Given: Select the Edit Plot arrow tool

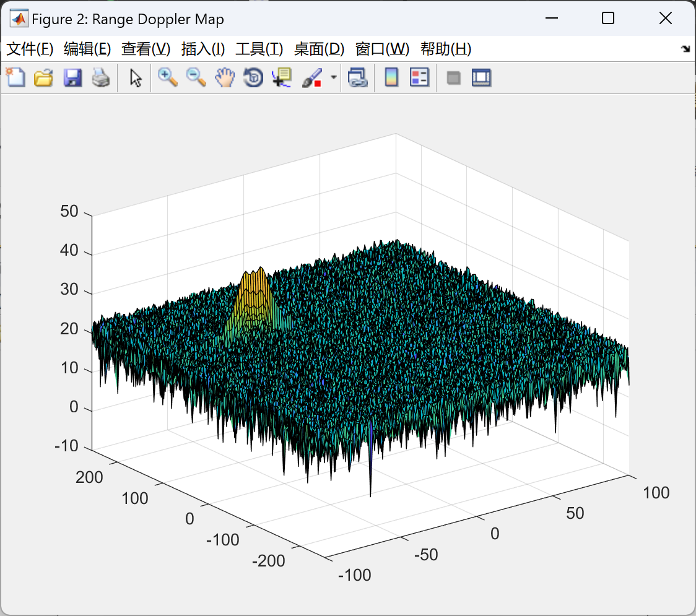Looking at the screenshot, I should pyautogui.click(x=136, y=78).
